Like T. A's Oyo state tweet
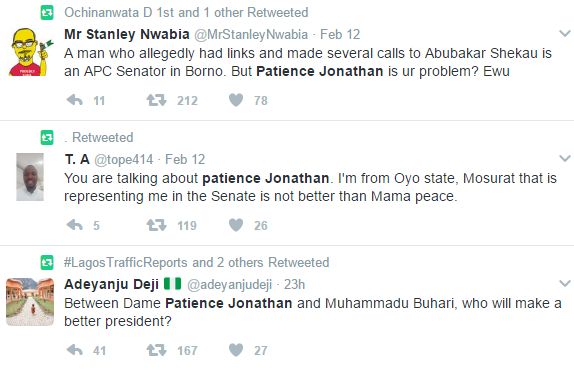The width and height of the screenshot is (574, 370). (x=236, y=225)
